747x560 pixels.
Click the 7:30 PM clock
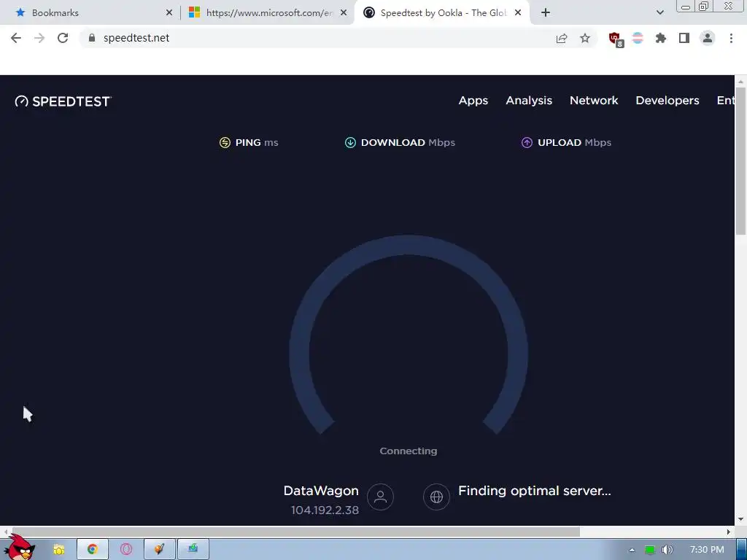point(707,550)
